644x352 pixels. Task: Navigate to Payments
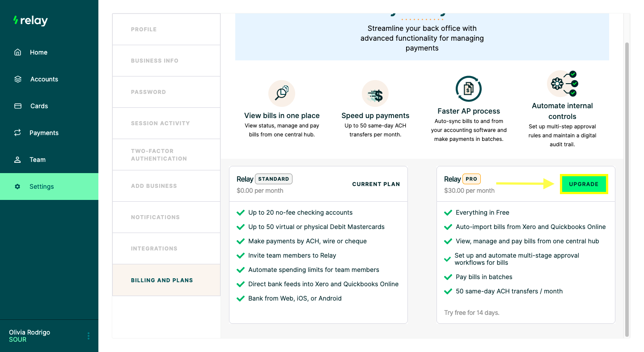click(49, 133)
